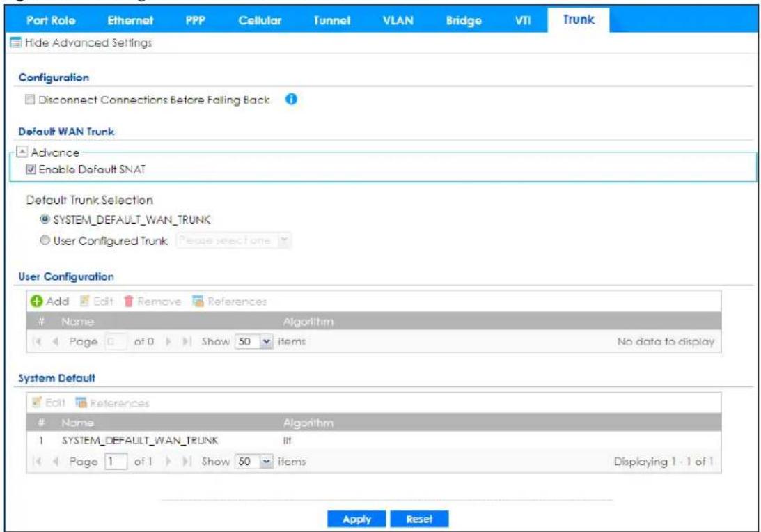Viewport: 761px width, 532px height.
Task: Click Edit in System Default toolbar
Action: click(x=48, y=403)
